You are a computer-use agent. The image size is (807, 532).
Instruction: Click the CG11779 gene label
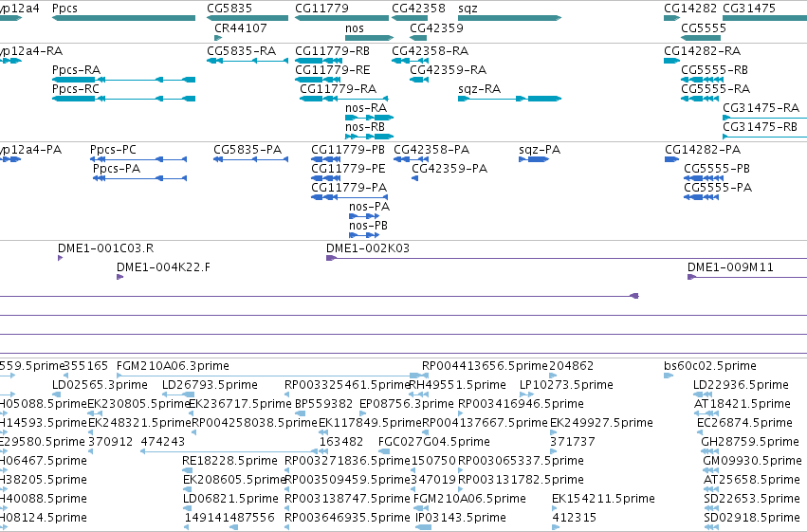click(x=321, y=9)
